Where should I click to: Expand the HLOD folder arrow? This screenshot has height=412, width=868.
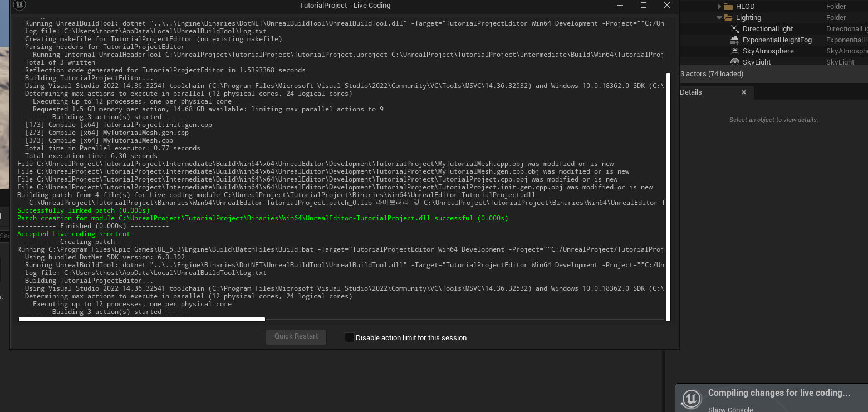[719, 7]
